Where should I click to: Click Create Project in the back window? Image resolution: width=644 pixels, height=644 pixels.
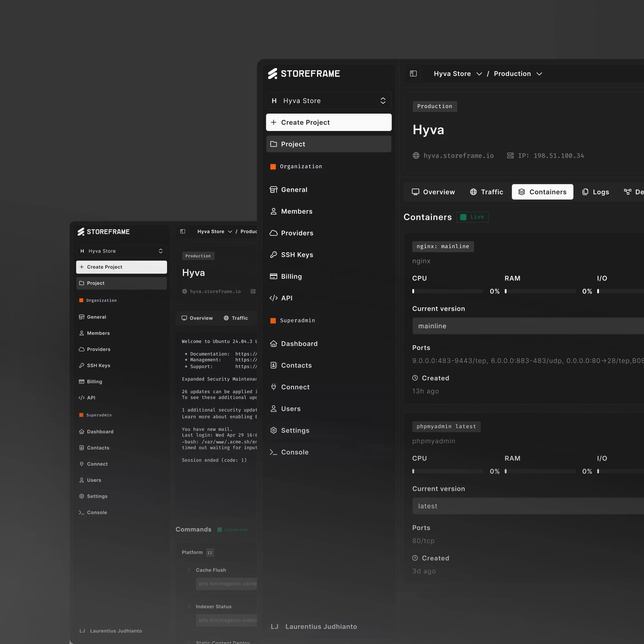point(122,267)
